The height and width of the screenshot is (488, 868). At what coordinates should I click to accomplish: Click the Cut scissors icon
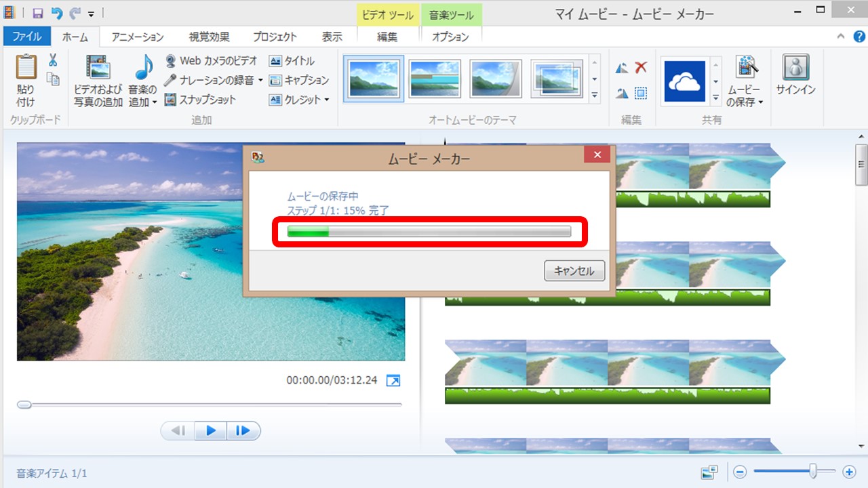(x=52, y=61)
